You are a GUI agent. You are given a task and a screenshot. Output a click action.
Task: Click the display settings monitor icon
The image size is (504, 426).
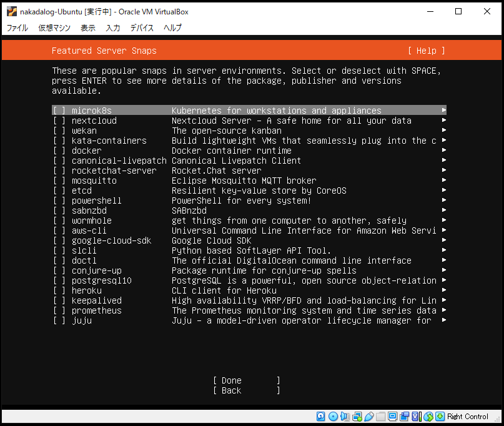point(392,417)
